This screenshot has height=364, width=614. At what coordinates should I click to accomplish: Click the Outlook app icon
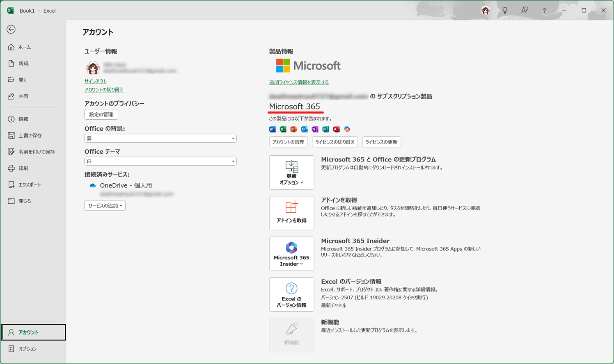pos(305,129)
